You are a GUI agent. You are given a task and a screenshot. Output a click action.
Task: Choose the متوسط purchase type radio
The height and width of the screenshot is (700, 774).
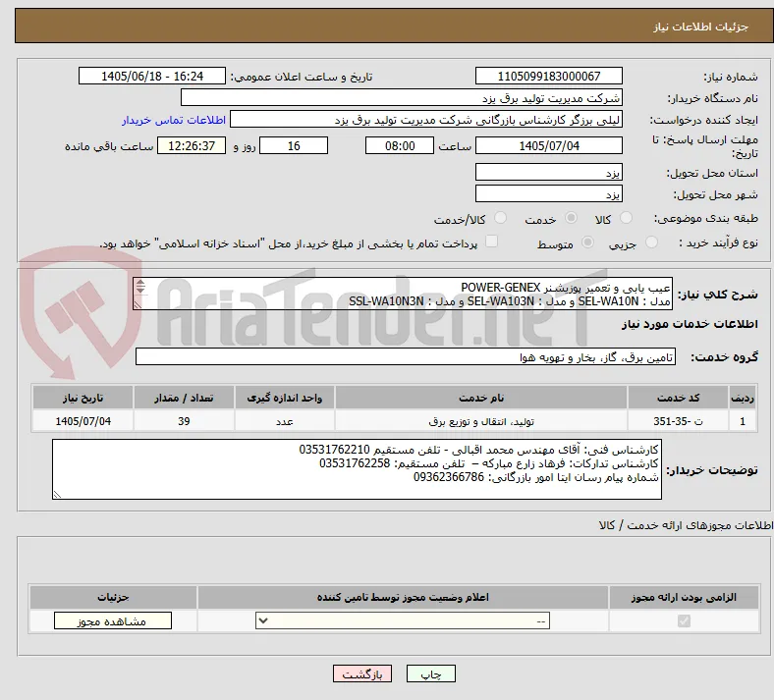point(588,242)
